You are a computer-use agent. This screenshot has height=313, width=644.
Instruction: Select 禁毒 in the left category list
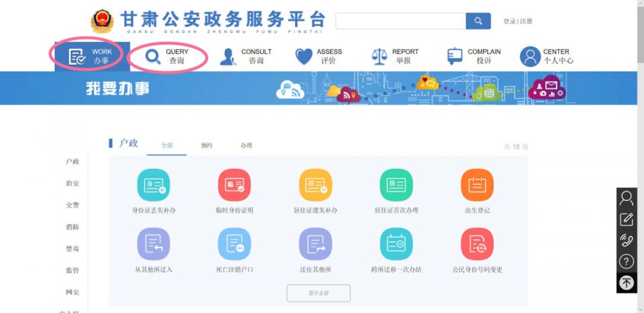(x=73, y=249)
